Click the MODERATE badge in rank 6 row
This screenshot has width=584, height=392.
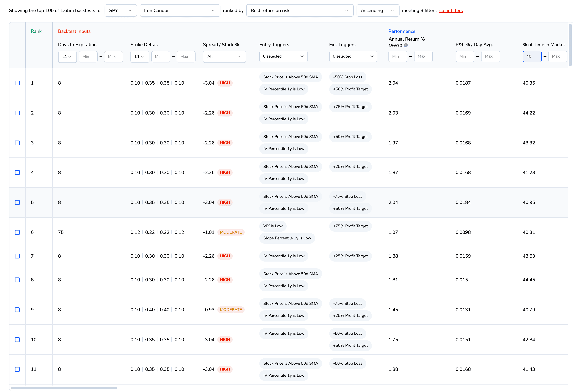click(231, 232)
